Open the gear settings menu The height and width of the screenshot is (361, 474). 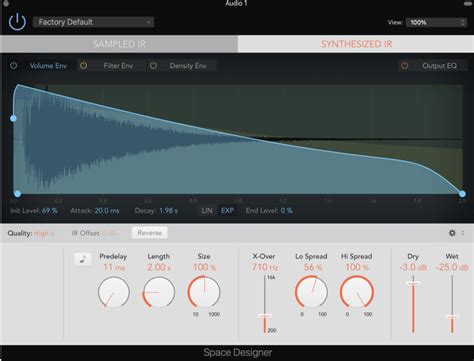tap(452, 233)
